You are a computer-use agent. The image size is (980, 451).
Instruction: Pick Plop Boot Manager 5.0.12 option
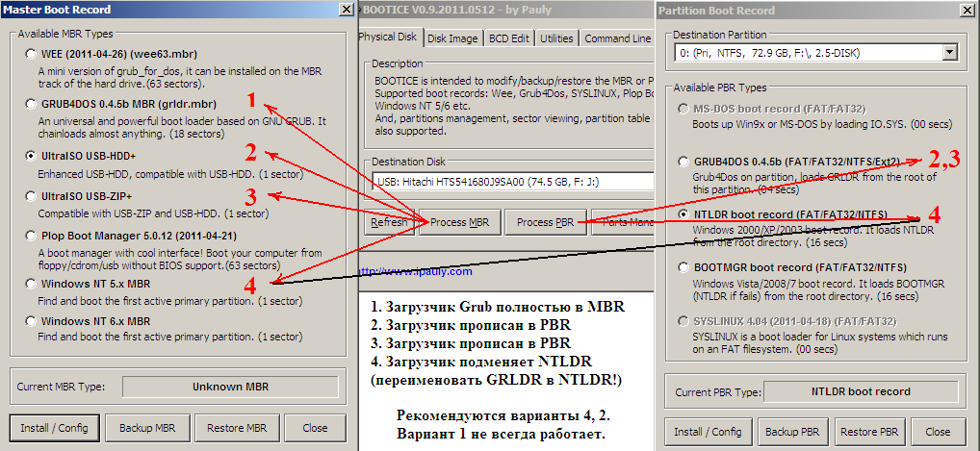coord(34,234)
